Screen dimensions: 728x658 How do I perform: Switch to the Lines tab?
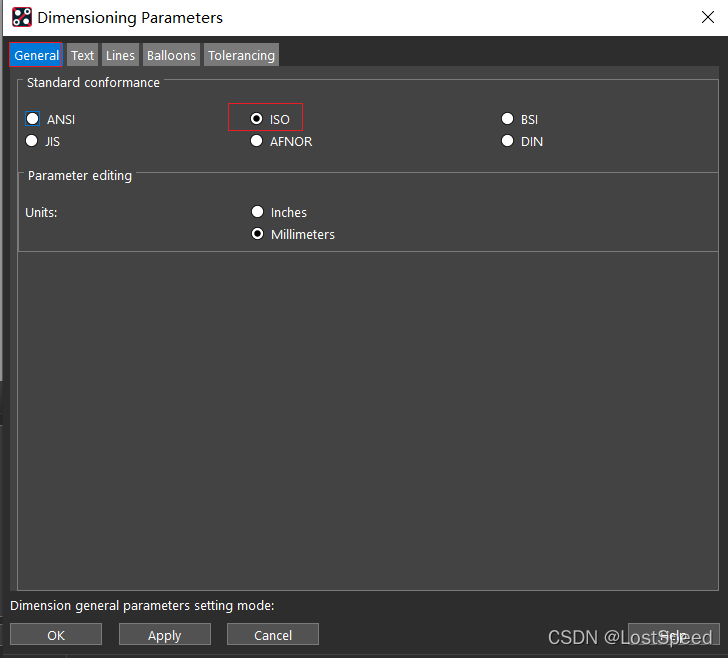(120, 55)
